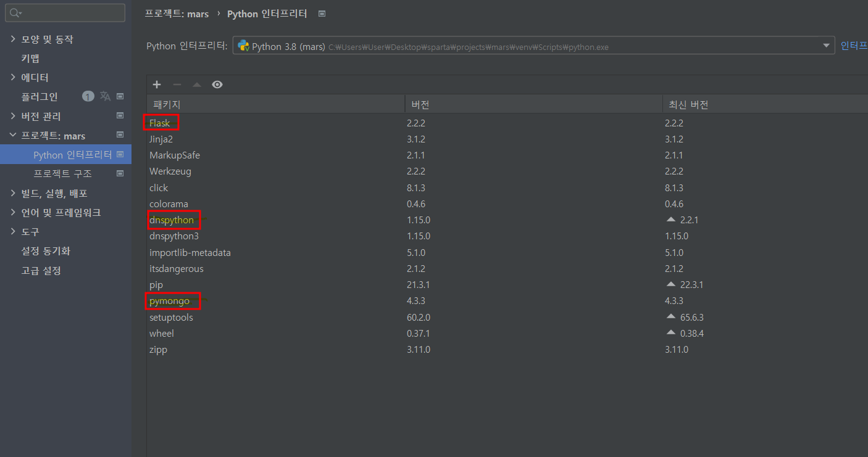The height and width of the screenshot is (457, 868).
Task: Click the upgrade arrow next to pip 22.3.1
Action: 671,284
